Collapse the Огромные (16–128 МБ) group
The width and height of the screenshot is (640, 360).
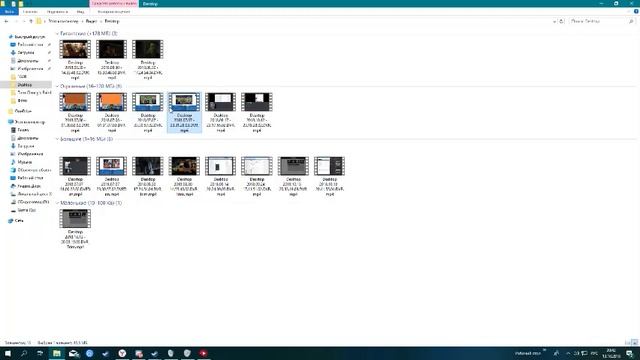tap(57, 87)
